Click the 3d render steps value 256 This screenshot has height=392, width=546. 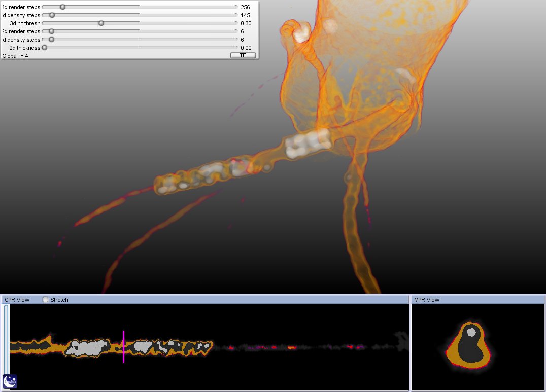(x=246, y=7)
